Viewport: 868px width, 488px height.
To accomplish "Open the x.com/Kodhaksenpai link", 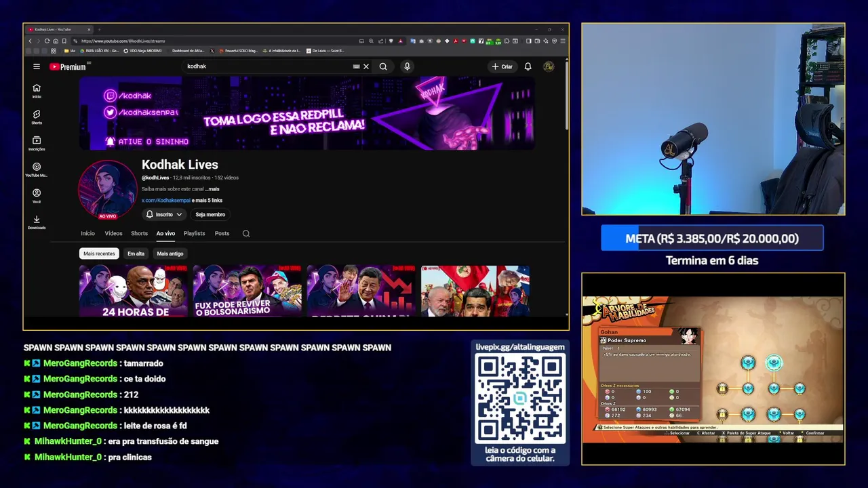I will tap(166, 201).
